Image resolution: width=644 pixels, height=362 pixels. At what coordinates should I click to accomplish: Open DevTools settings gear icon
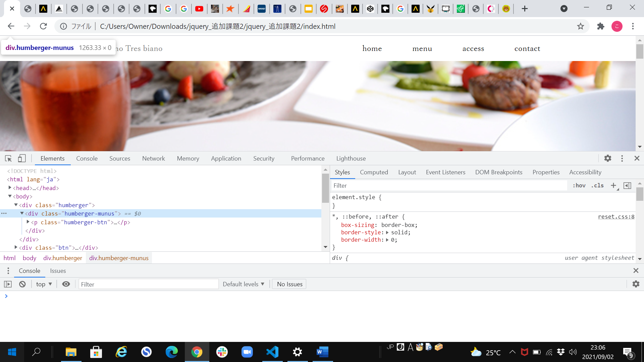coord(608,159)
